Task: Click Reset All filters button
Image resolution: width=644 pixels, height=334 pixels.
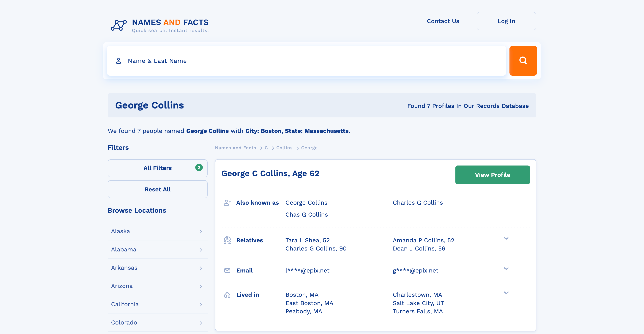Action: [157, 189]
